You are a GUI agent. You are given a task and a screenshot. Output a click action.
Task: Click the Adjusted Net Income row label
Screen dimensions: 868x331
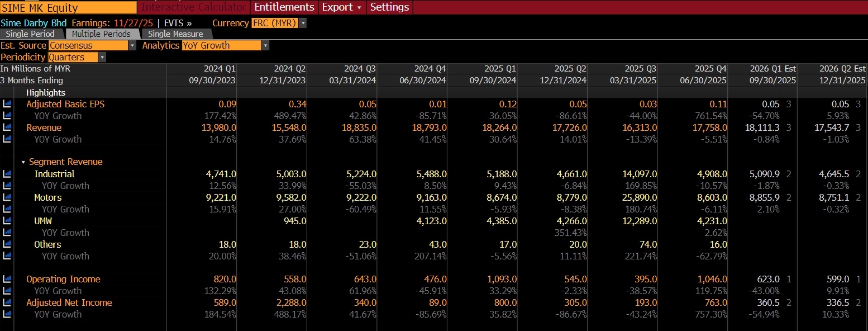coord(69,302)
